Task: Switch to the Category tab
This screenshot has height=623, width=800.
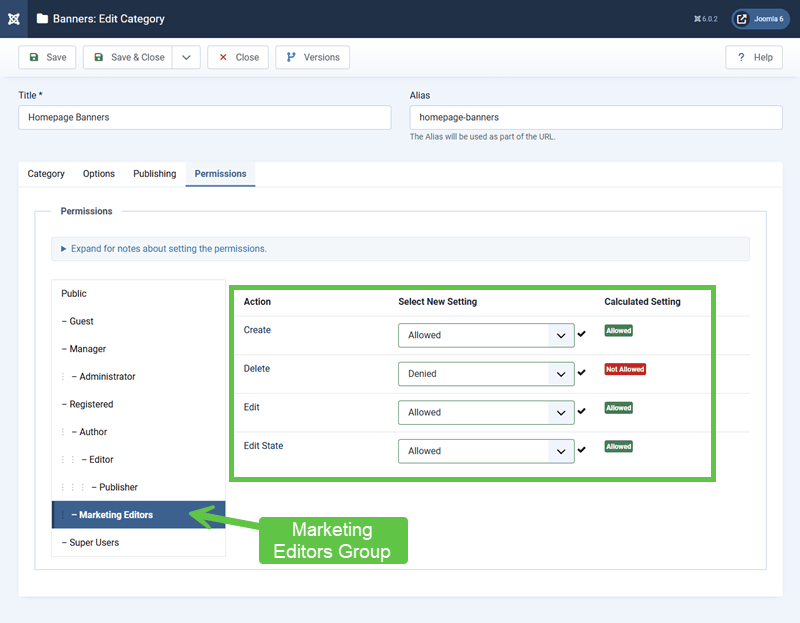Action: tap(46, 174)
